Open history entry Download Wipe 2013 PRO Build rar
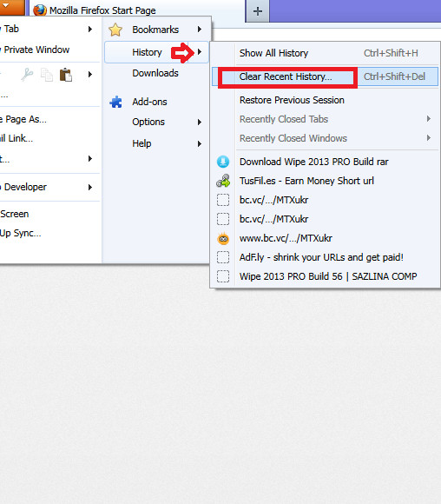The image size is (441, 504). pyautogui.click(x=325, y=162)
